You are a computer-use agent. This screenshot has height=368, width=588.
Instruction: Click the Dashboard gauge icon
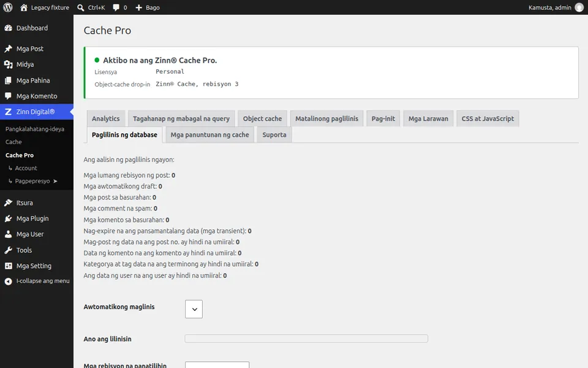coord(8,28)
